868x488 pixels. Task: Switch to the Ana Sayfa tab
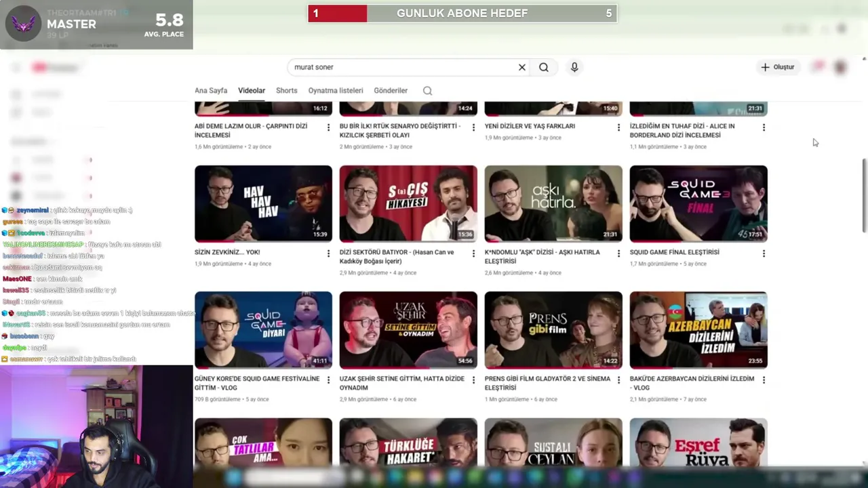211,90
